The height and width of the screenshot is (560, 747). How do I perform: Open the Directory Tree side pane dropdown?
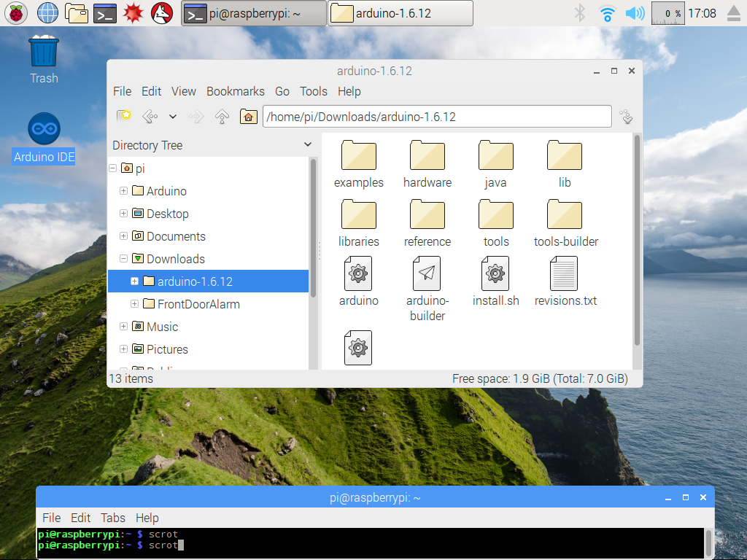pyautogui.click(x=307, y=145)
